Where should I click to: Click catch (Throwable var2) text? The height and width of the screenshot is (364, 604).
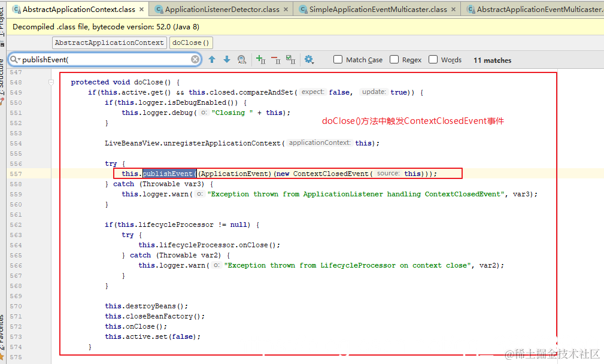point(175,255)
